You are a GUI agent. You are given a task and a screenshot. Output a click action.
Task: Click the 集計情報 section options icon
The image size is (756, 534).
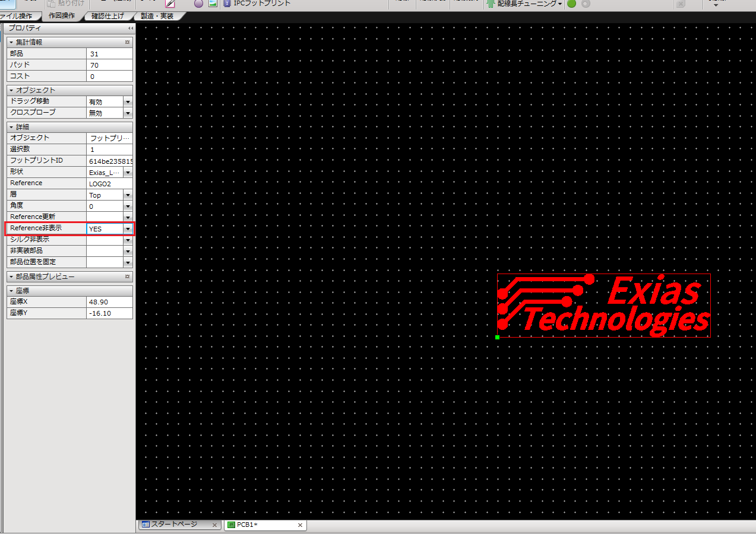[x=127, y=43]
